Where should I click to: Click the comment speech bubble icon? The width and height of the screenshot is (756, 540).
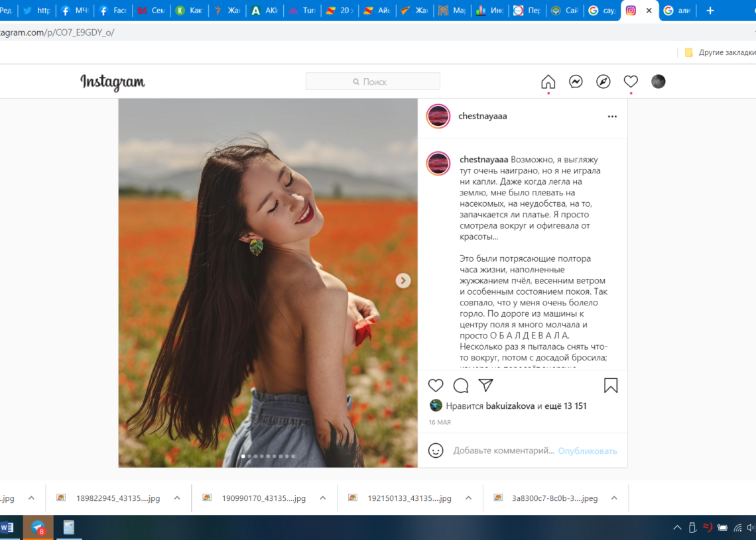point(461,386)
